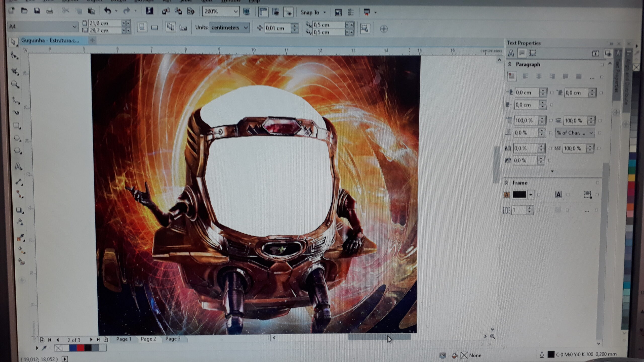The height and width of the screenshot is (362, 644).
Task: Open the Snap To dropdown
Action: (325, 12)
